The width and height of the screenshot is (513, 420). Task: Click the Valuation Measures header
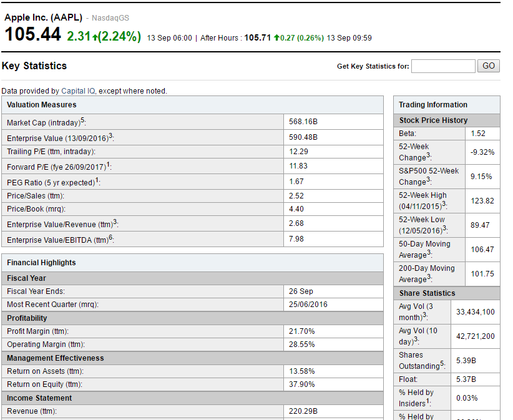coord(42,105)
